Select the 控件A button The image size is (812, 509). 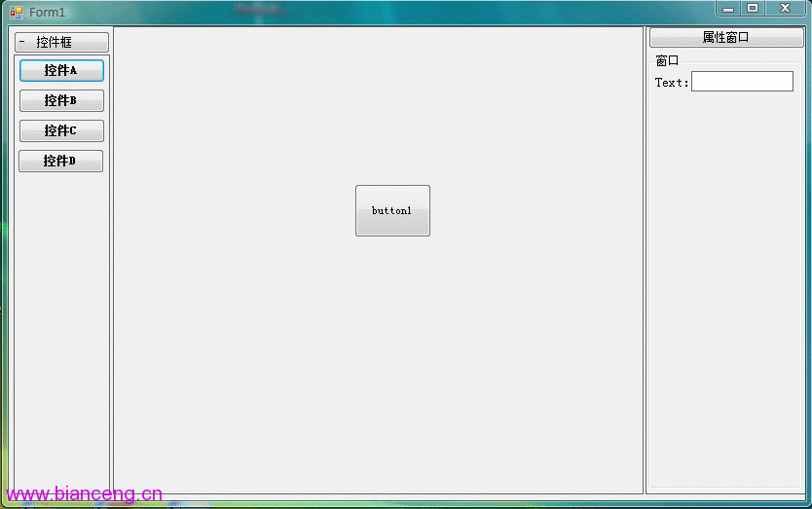coord(61,70)
